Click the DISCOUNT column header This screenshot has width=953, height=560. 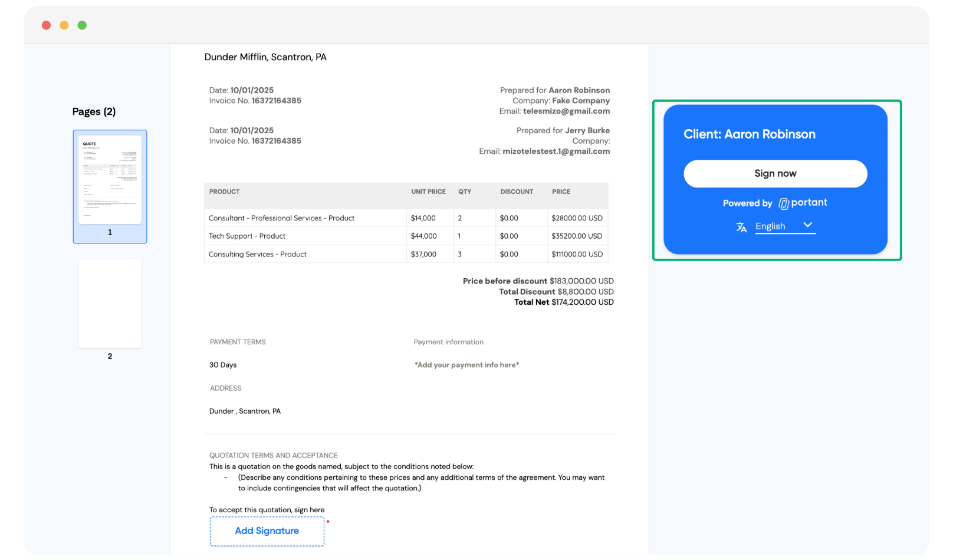(516, 192)
